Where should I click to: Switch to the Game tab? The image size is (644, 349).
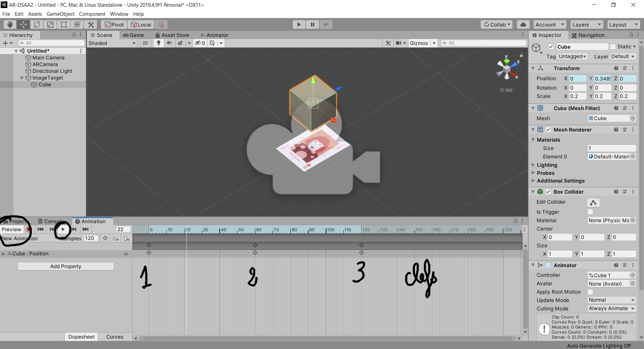tap(133, 35)
